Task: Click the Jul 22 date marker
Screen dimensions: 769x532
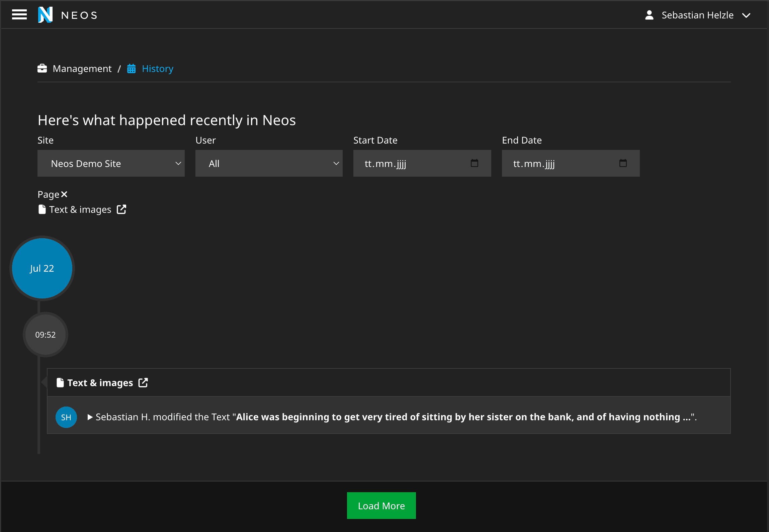Action: tap(42, 268)
